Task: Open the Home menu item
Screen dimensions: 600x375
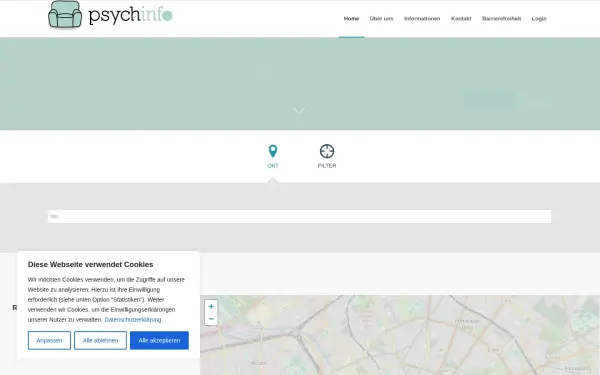Action: (x=351, y=18)
